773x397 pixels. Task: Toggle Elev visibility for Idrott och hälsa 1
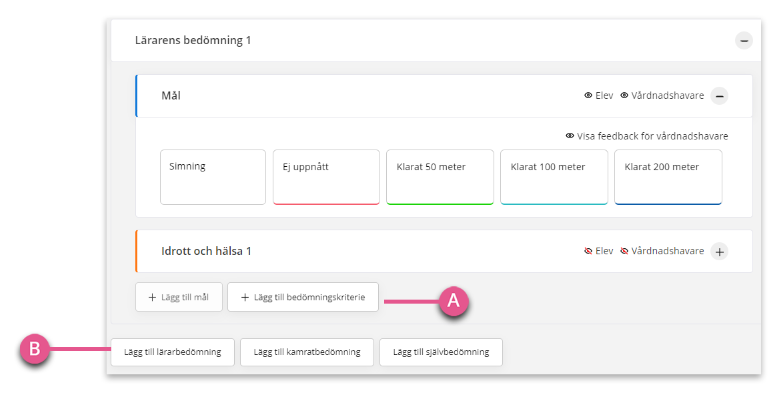click(x=598, y=251)
